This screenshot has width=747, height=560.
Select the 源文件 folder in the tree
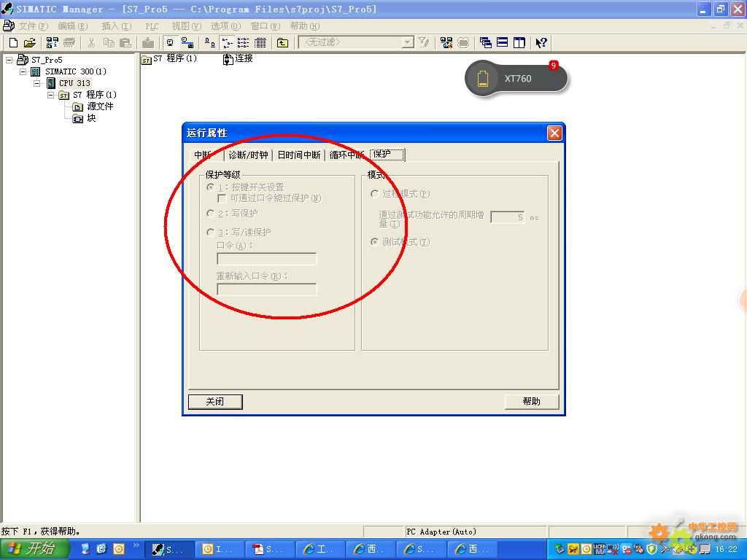click(100, 106)
